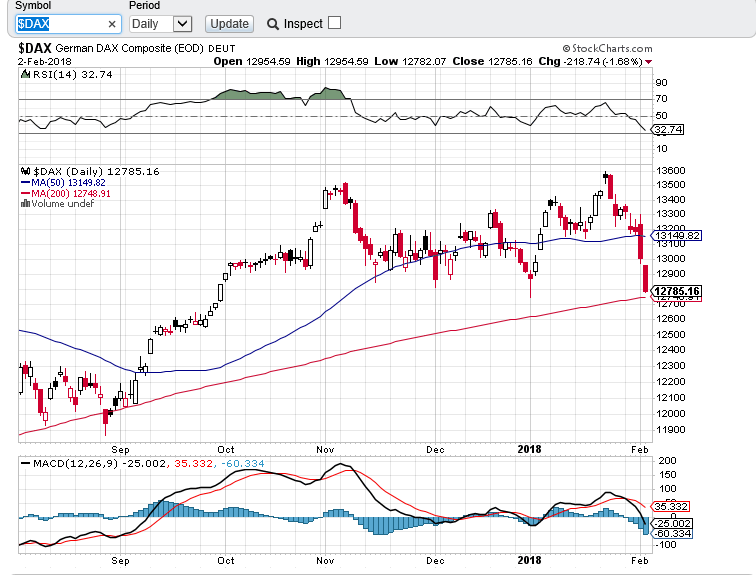This screenshot has width=756, height=575.
Task: Click the red down-arrow change indicator
Action: point(648,62)
